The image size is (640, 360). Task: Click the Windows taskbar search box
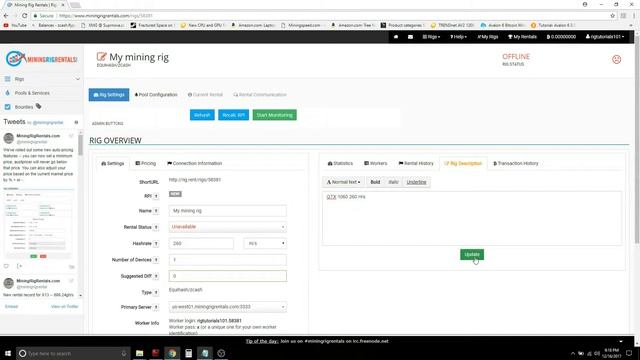[73, 353]
